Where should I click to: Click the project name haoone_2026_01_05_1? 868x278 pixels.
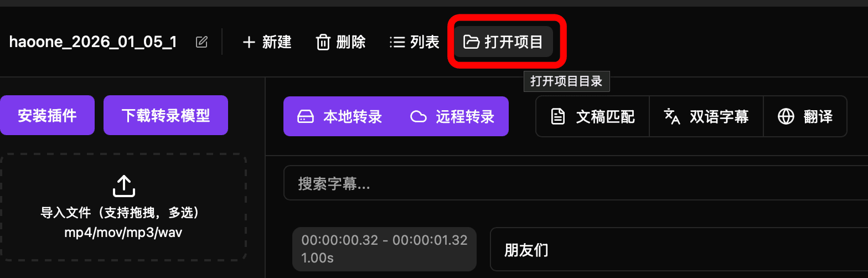(93, 42)
